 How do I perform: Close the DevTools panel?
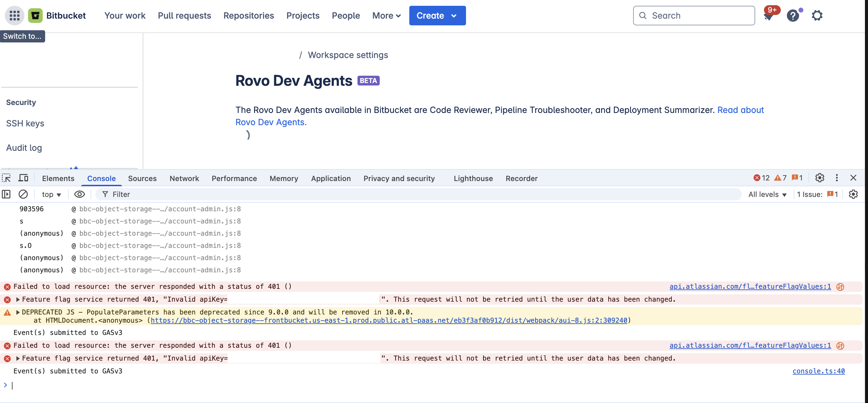853,178
